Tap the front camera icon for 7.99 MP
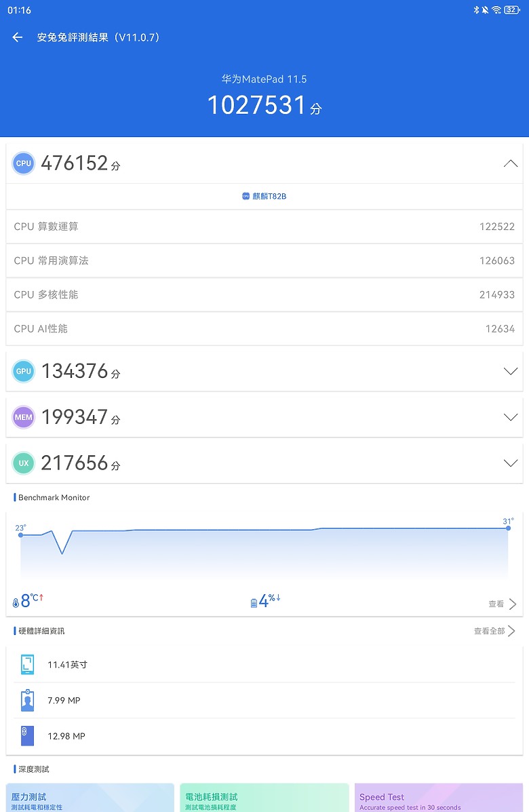 [x=27, y=700]
